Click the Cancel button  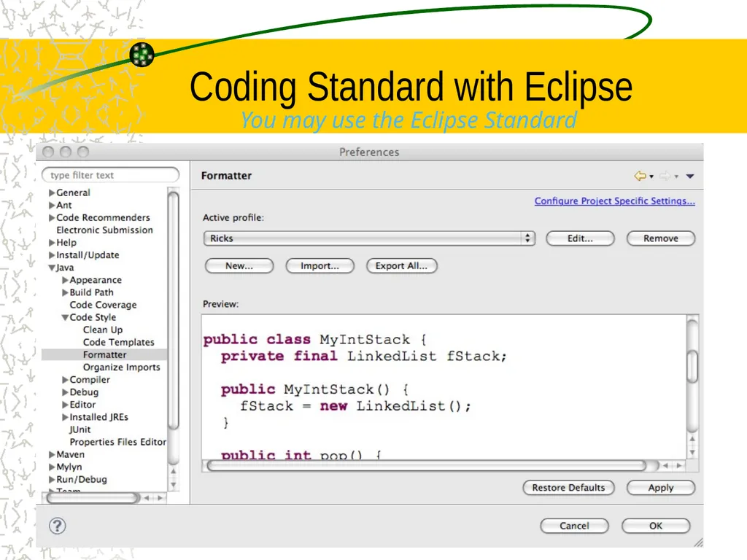[x=574, y=526]
